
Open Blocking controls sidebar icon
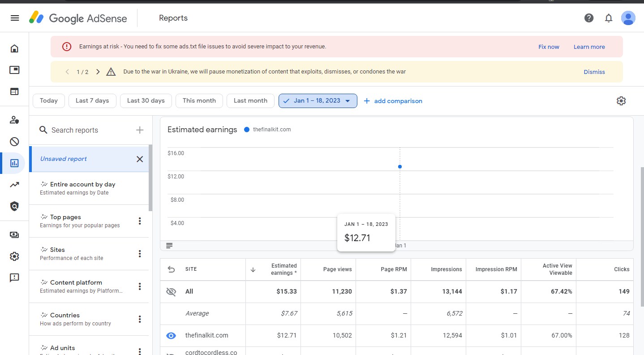[14, 142]
